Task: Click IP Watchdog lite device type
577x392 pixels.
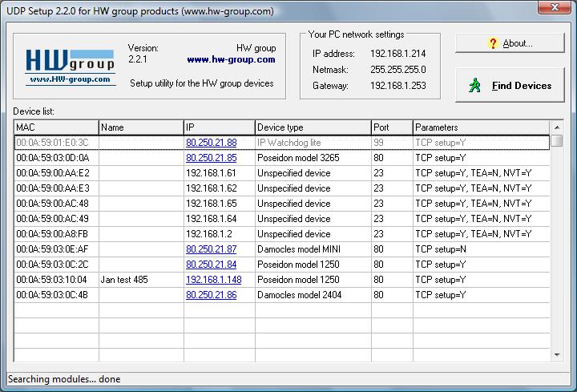Action: point(288,143)
